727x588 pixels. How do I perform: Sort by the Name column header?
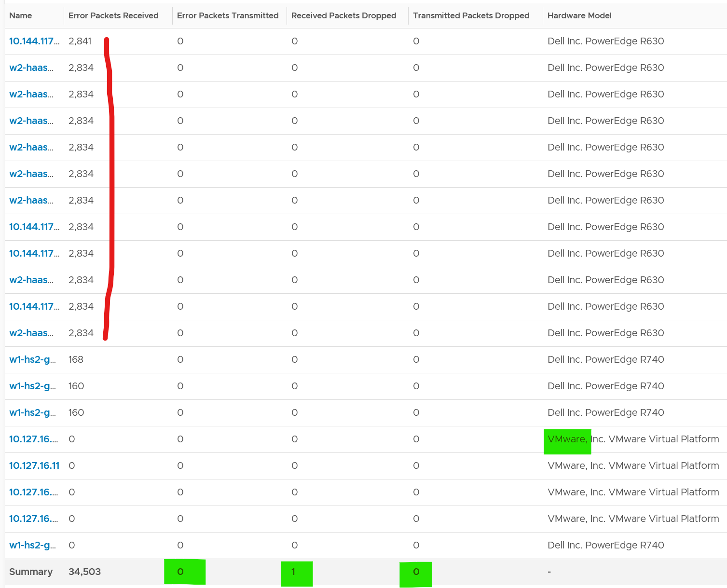coord(21,15)
